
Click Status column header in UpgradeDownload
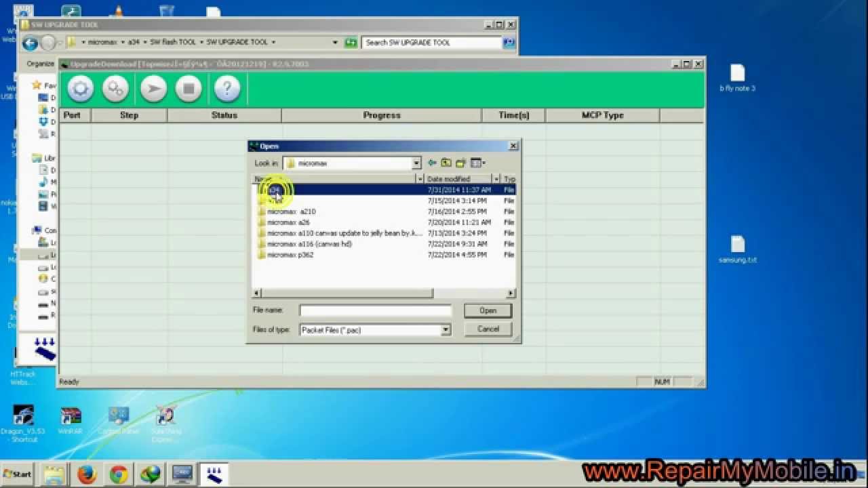[224, 115]
